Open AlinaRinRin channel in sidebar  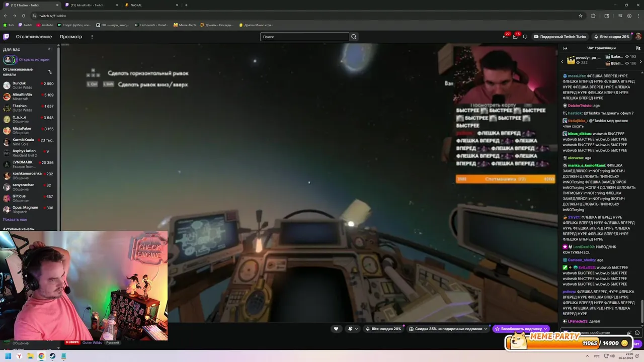tap(29, 97)
